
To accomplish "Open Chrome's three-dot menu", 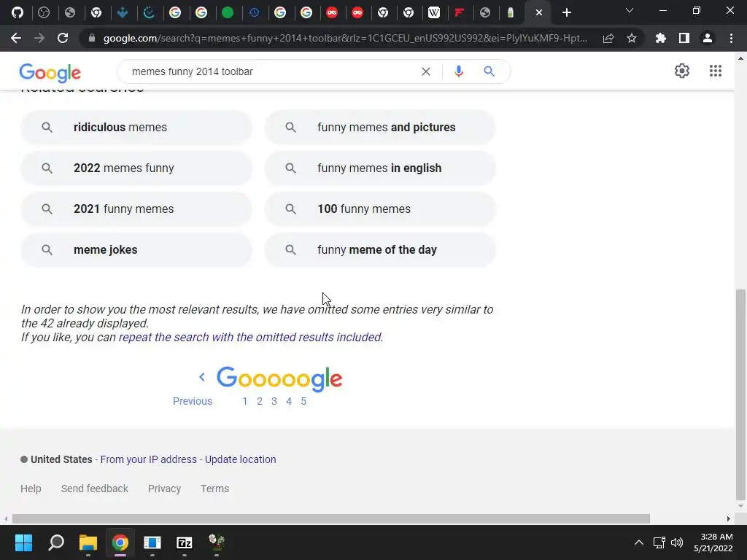I will 731,38.
